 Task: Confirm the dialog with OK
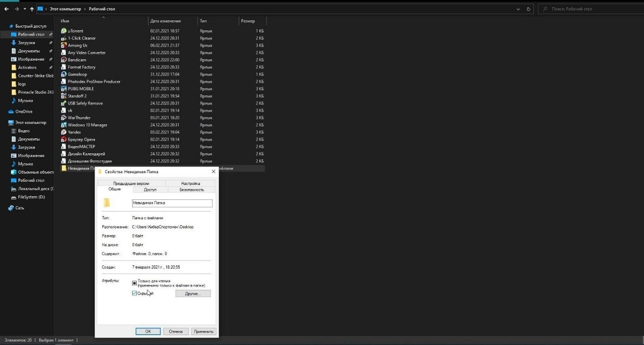148,332
